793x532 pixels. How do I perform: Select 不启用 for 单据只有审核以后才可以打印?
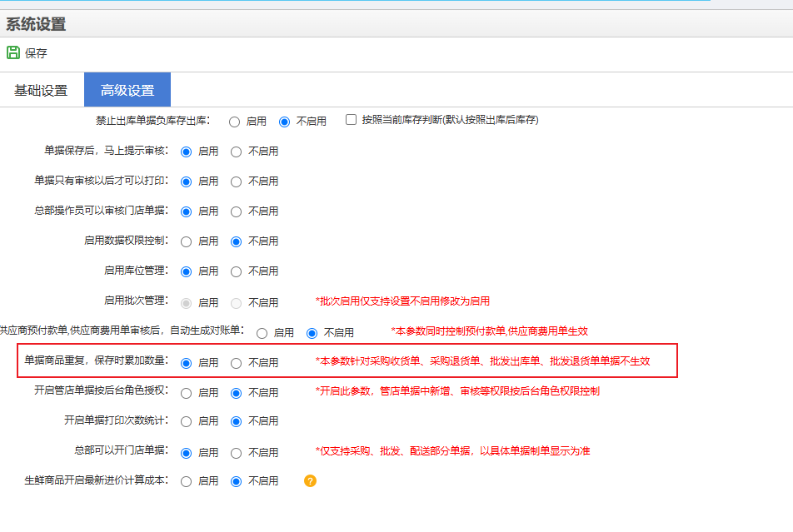(237, 181)
